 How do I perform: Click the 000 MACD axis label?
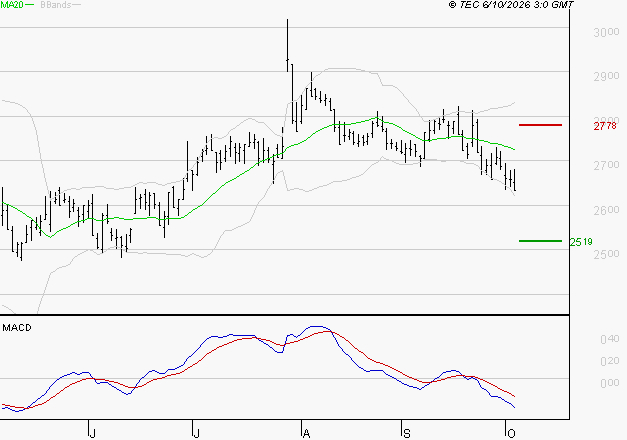610,383
